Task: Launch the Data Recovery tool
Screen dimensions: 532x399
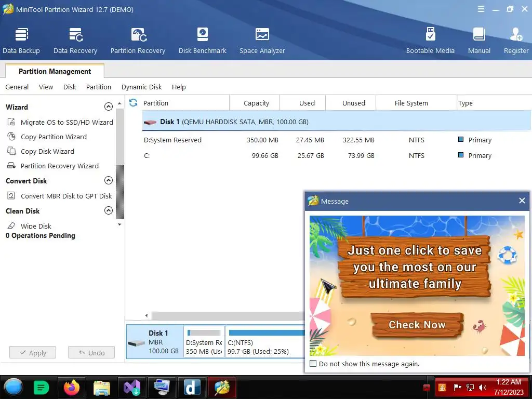Action: pyautogui.click(x=75, y=41)
